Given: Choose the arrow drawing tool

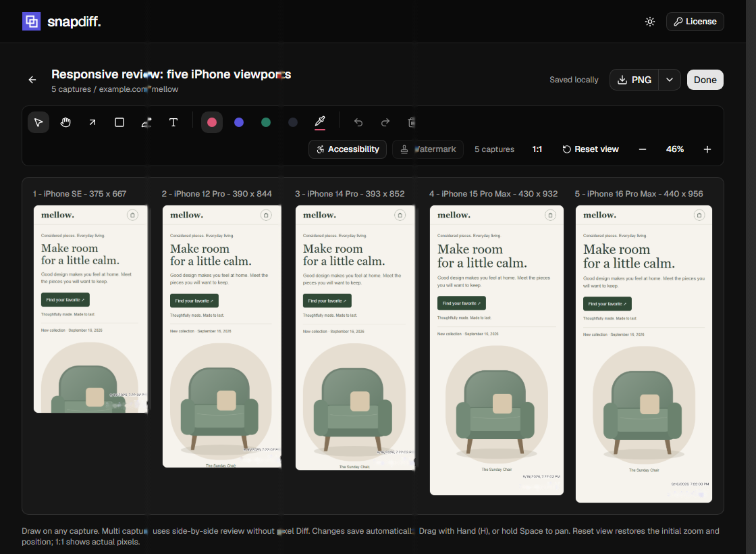Looking at the screenshot, I should (92, 122).
